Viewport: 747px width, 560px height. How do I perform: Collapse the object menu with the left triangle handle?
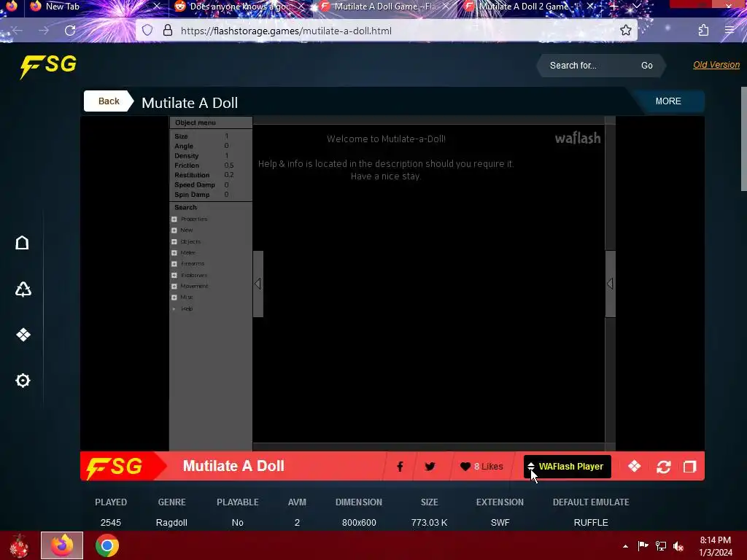(x=258, y=284)
